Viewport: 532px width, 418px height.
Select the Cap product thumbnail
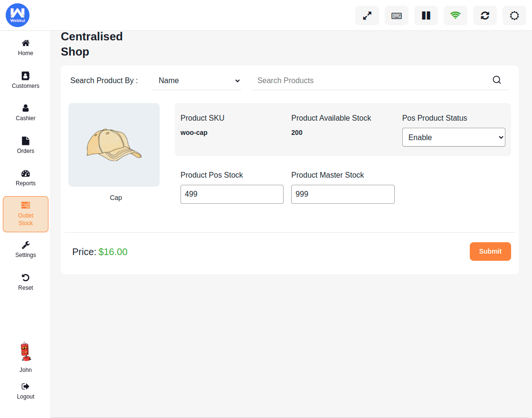[114, 145]
